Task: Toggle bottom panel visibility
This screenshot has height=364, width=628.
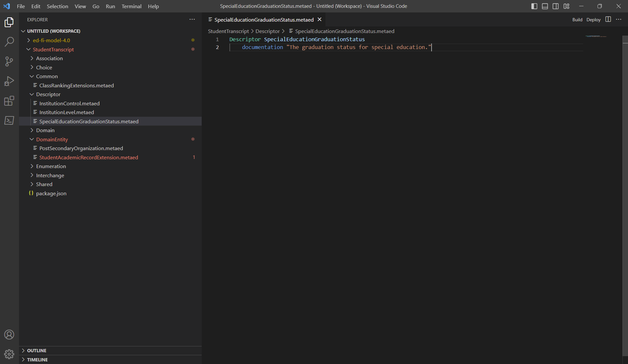Action: (545, 6)
